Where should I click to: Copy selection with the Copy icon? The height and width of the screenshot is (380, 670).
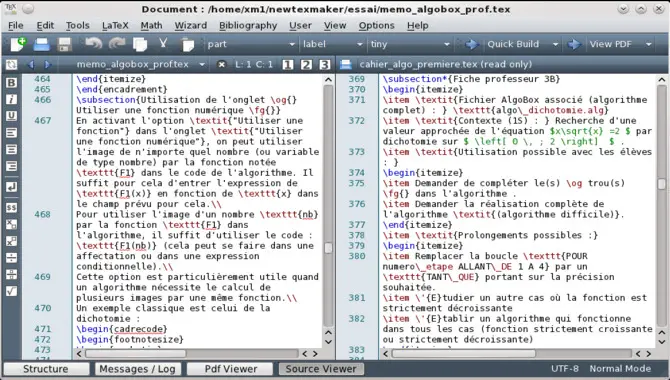(x=140, y=44)
